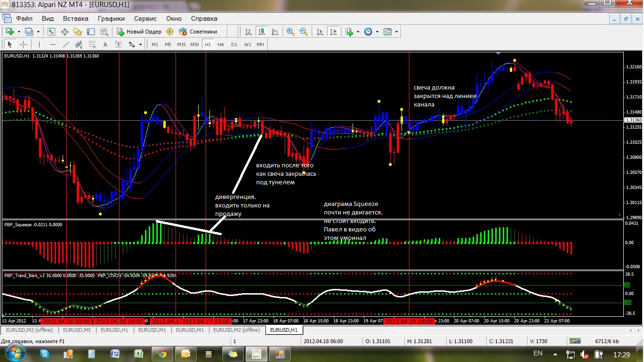
Task: Zoom in on the chart
Action: click(x=290, y=32)
